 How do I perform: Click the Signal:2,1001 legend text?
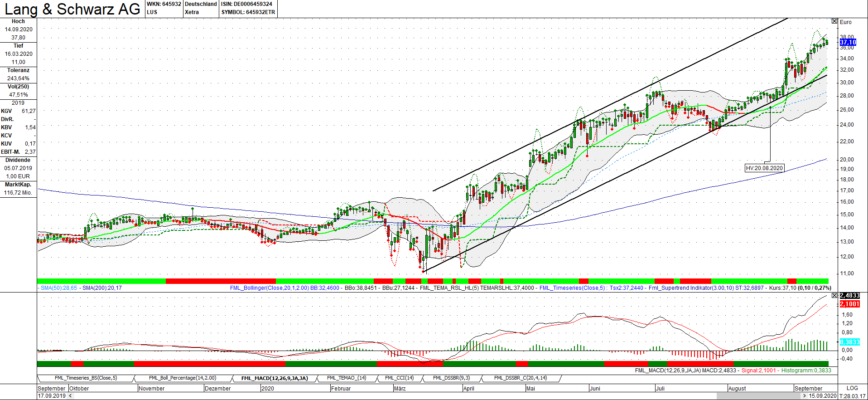(x=759, y=371)
